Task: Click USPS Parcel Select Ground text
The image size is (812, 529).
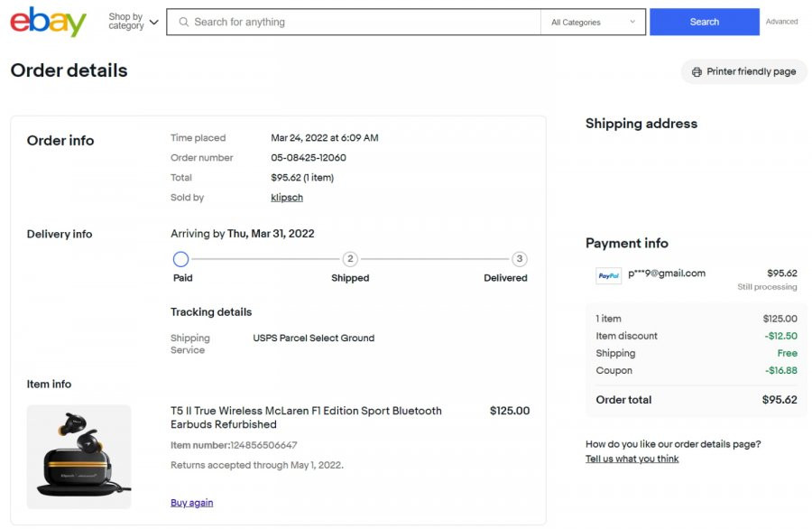Action: 314,338
